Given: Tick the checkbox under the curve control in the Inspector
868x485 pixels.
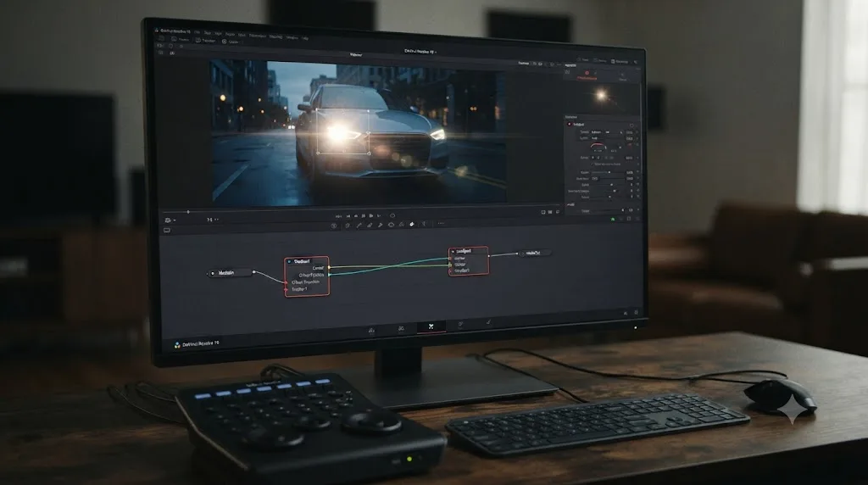Looking at the screenshot, I should [x=591, y=164].
